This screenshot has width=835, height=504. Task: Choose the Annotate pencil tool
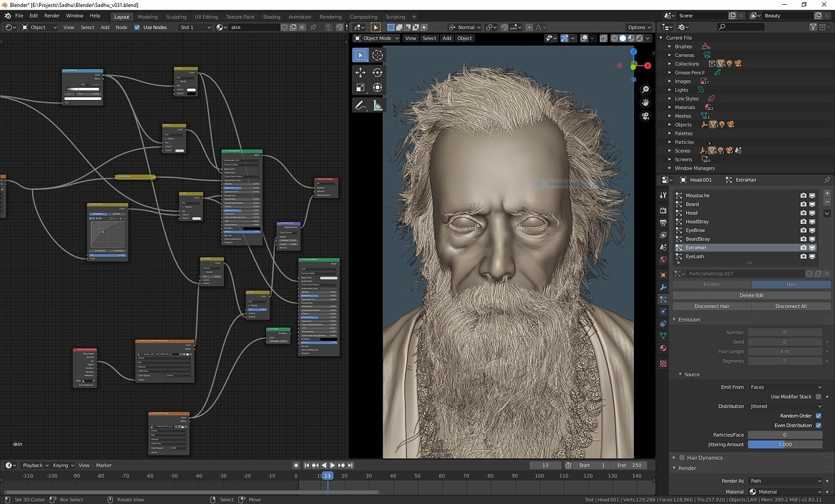pyautogui.click(x=360, y=106)
